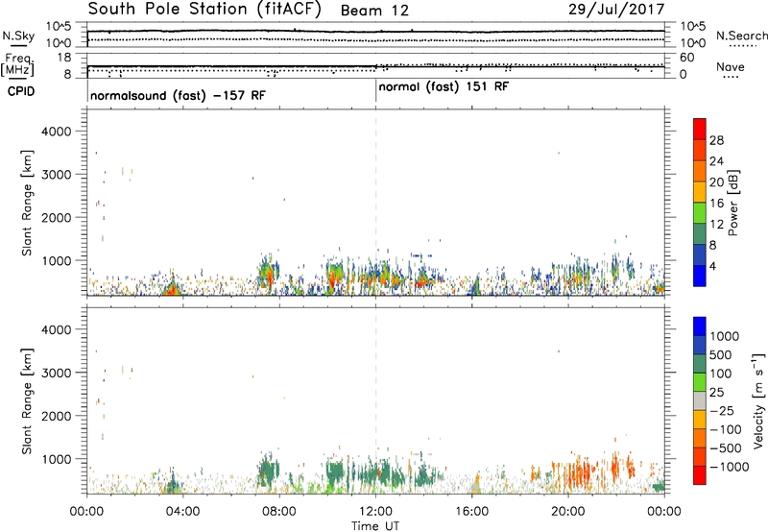Image resolution: width=768 pixels, height=532 pixels.
Task: Pick the red top segment of Power color bar
Action: (x=700, y=129)
